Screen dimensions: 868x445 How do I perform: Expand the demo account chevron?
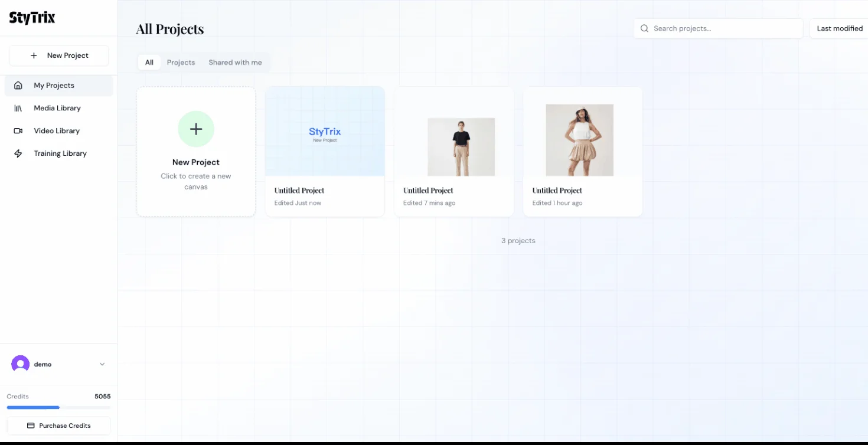pos(102,364)
